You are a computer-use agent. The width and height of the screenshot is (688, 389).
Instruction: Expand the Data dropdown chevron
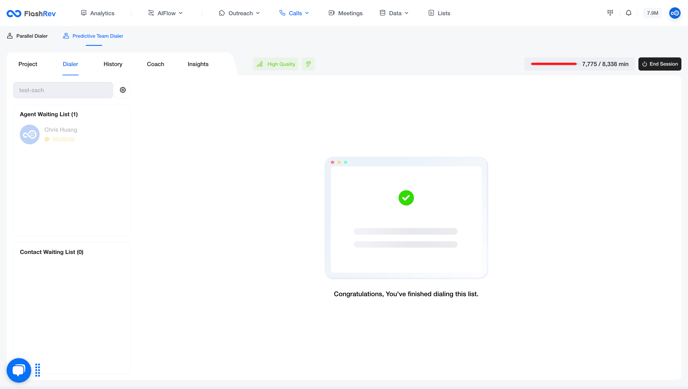407,13
